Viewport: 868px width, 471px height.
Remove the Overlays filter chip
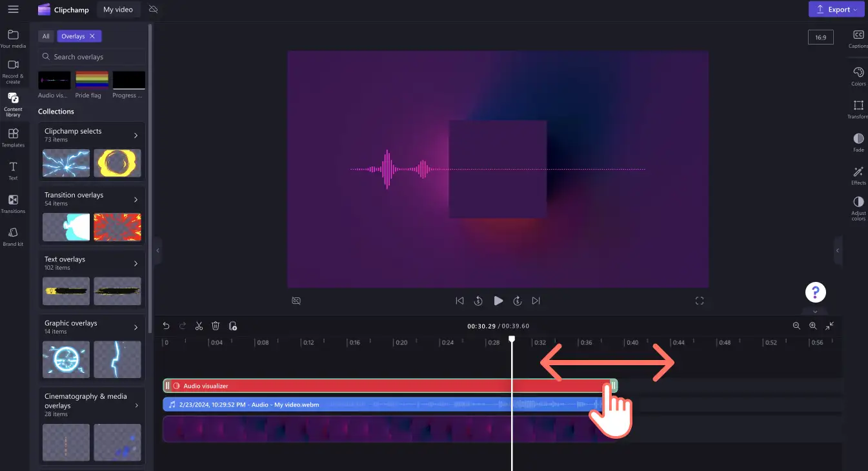point(92,36)
